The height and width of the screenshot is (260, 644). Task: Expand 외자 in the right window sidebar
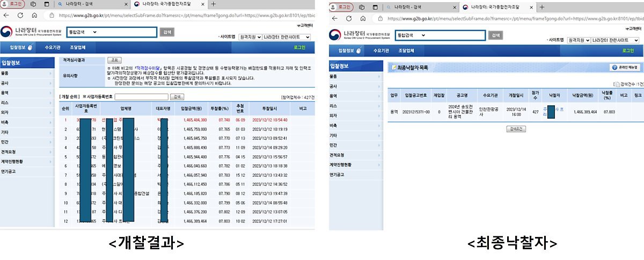[x=355, y=115]
